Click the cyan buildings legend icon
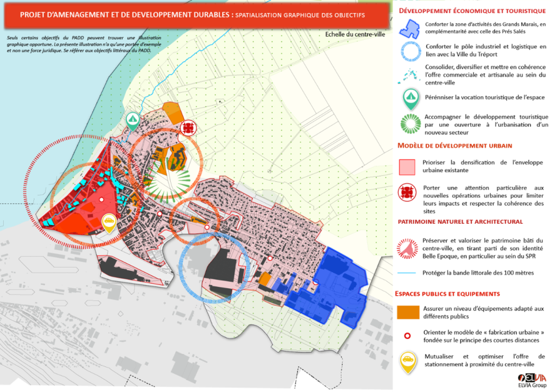 click(409, 74)
